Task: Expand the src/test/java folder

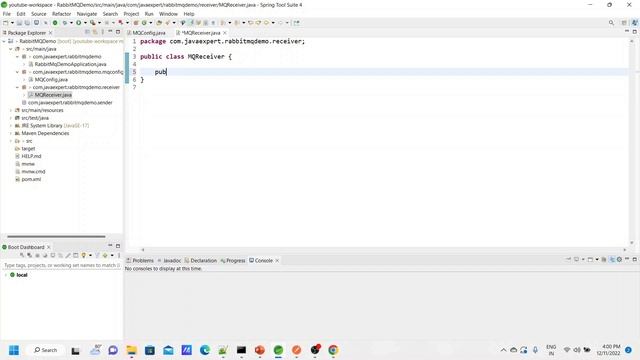Action: click(11, 118)
